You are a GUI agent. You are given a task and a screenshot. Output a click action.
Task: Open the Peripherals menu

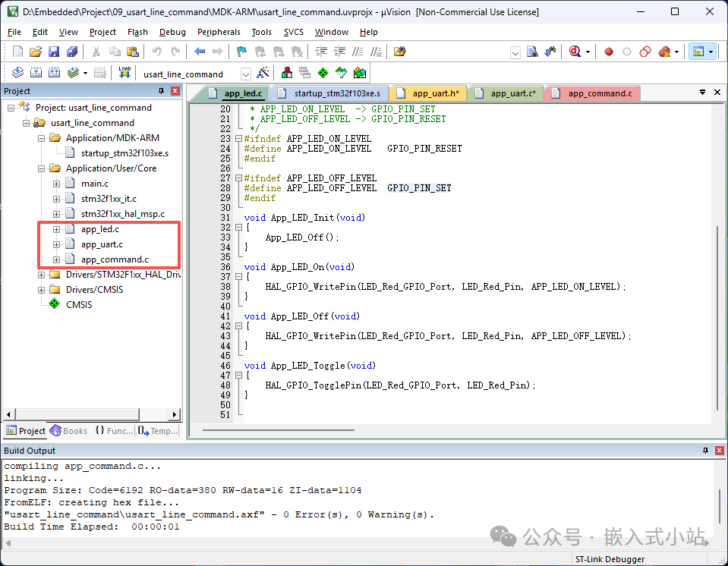tap(219, 32)
